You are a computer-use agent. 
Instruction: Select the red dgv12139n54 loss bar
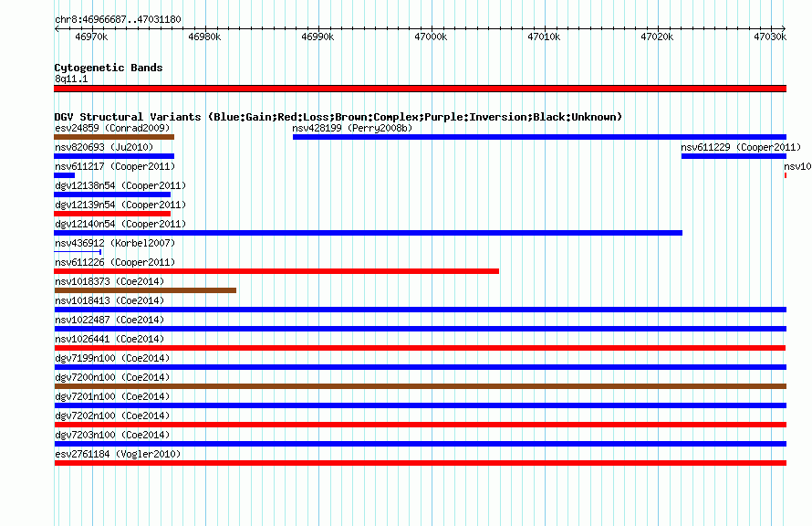tap(112, 214)
